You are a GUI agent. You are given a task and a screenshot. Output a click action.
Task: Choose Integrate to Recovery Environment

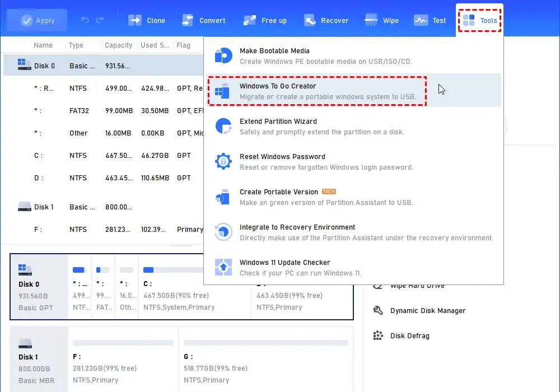click(353, 232)
